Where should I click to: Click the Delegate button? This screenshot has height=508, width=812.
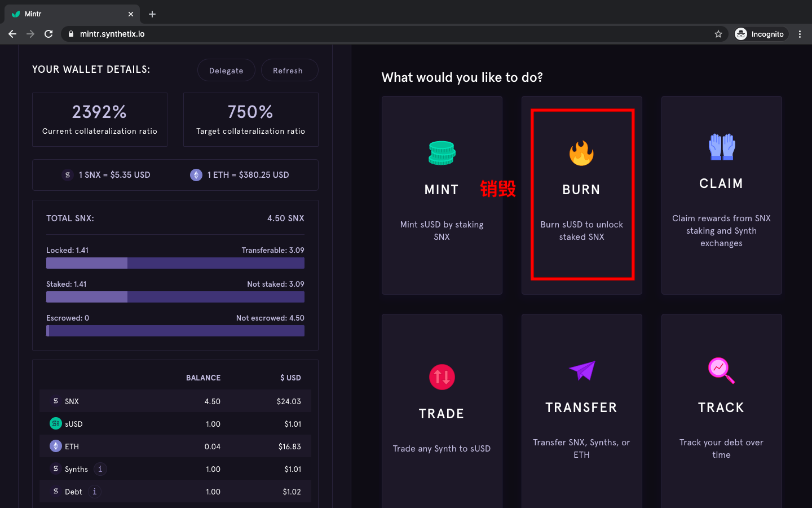[226, 71]
